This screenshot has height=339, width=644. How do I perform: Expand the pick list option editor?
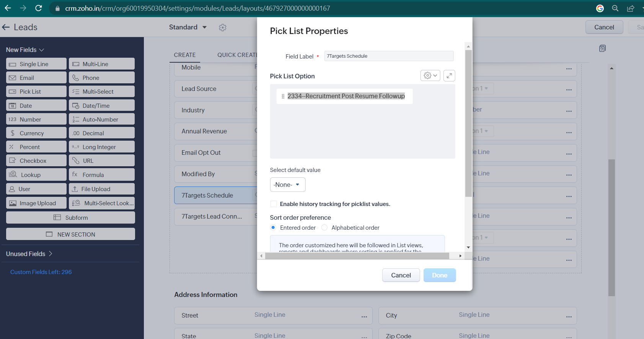449,76
